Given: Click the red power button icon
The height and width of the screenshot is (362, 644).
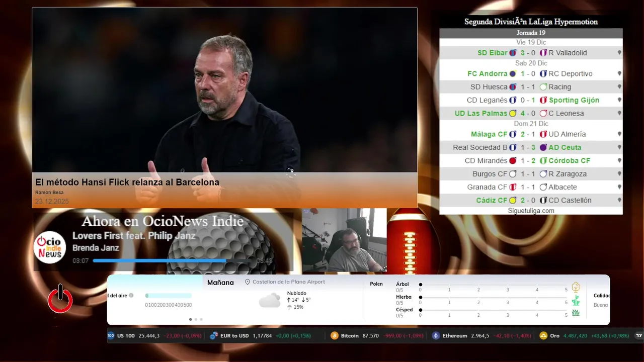Looking at the screenshot, I should point(60,299).
